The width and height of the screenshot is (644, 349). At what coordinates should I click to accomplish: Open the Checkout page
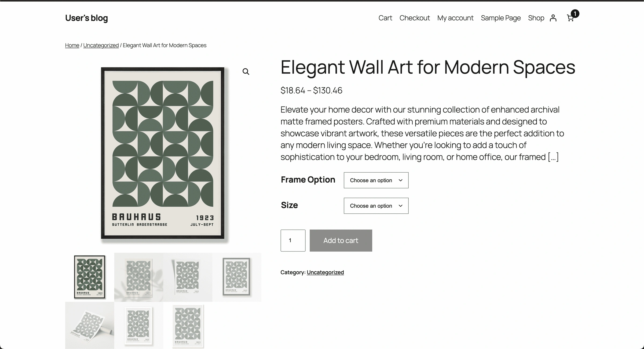[415, 18]
